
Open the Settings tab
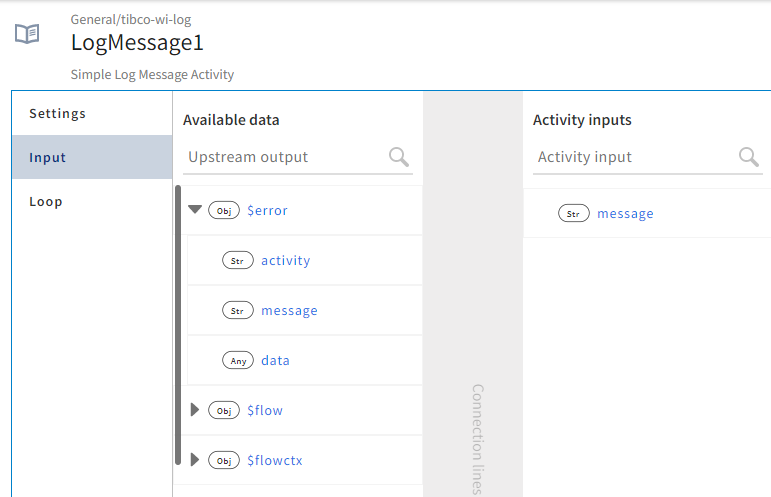point(58,113)
